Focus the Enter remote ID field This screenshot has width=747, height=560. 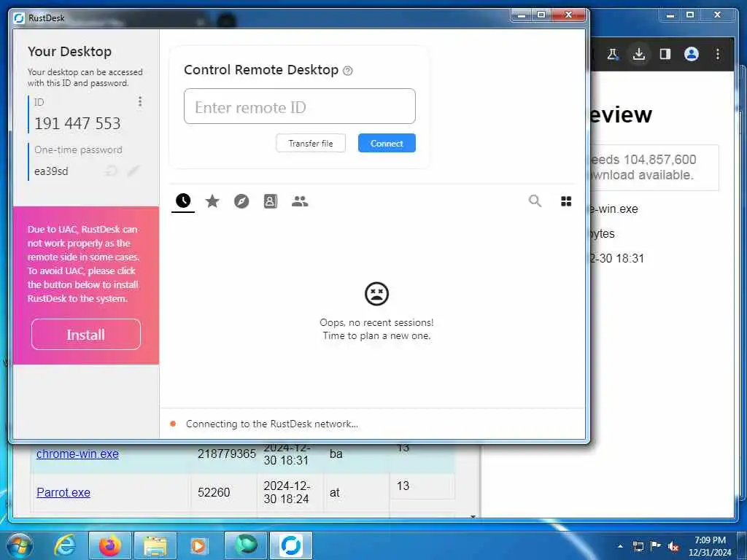click(x=300, y=106)
